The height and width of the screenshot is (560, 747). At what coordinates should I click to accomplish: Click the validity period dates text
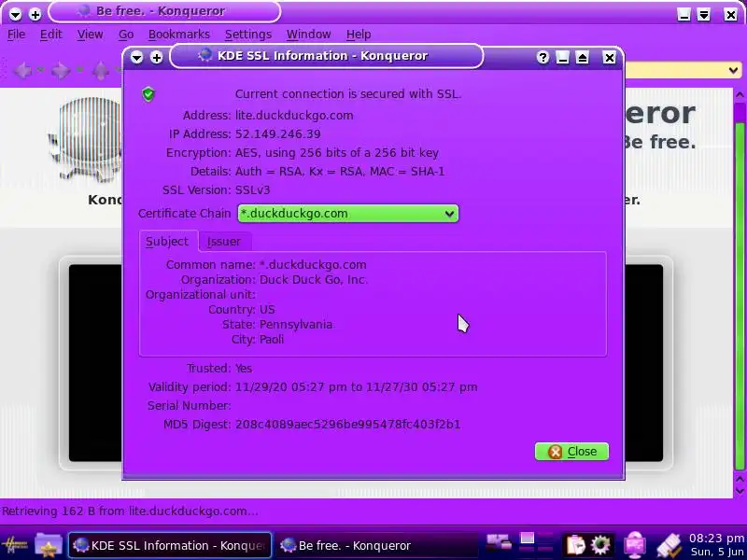pos(357,387)
